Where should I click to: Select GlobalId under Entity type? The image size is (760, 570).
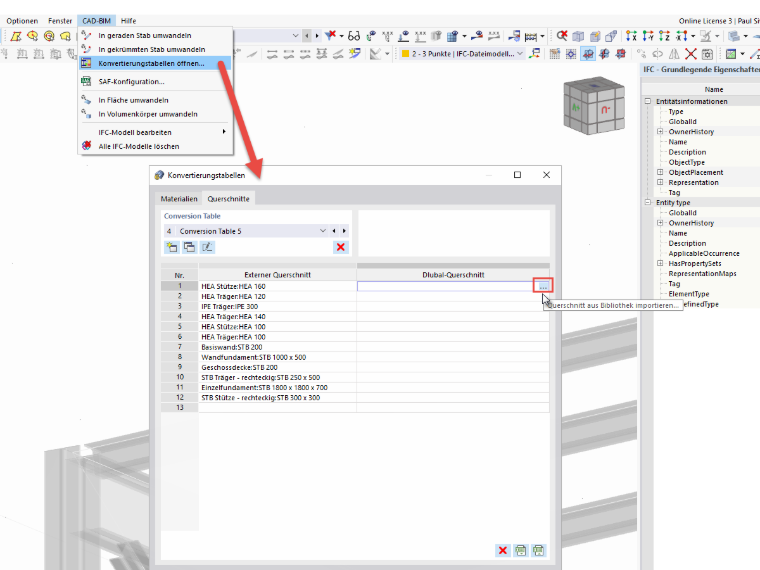coord(682,212)
